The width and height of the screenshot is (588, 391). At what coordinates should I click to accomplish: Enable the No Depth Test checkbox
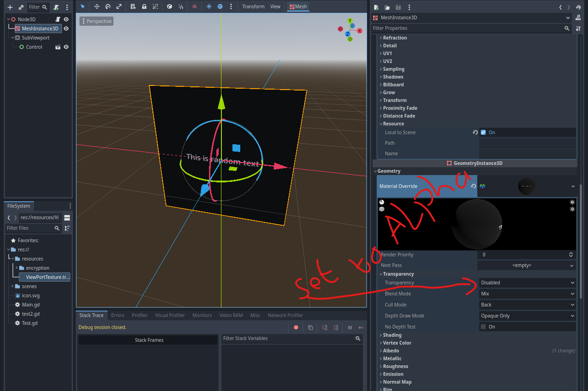(483, 327)
